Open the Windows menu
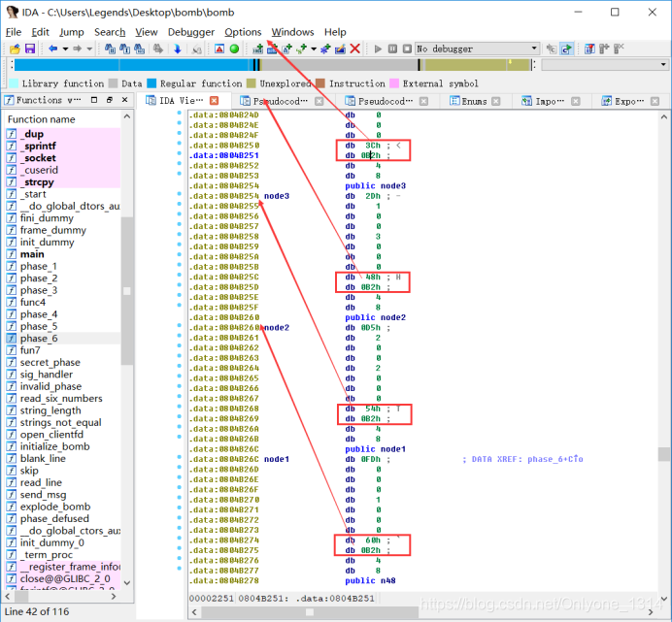 (292, 32)
